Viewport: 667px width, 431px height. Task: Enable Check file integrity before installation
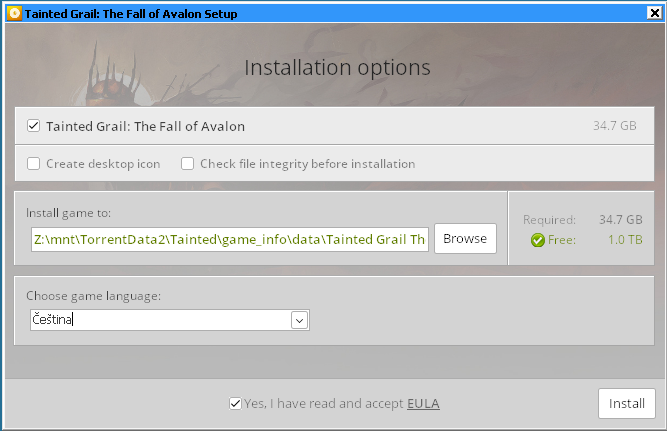(x=187, y=164)
